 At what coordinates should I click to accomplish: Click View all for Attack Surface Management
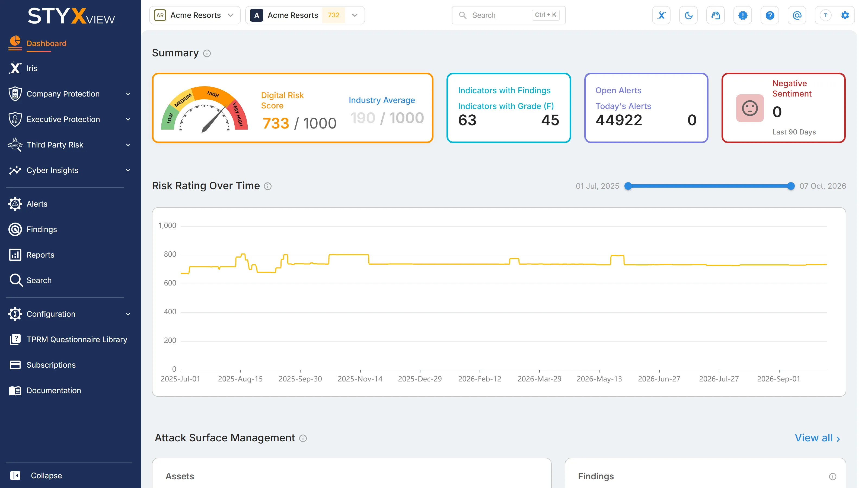coord(818,438)
